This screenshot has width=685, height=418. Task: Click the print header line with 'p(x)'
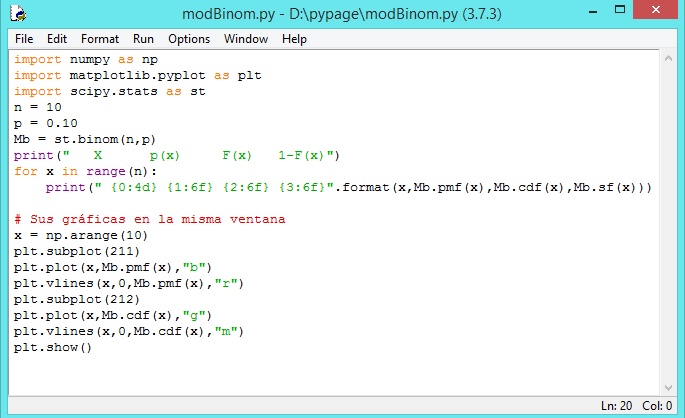176,155
